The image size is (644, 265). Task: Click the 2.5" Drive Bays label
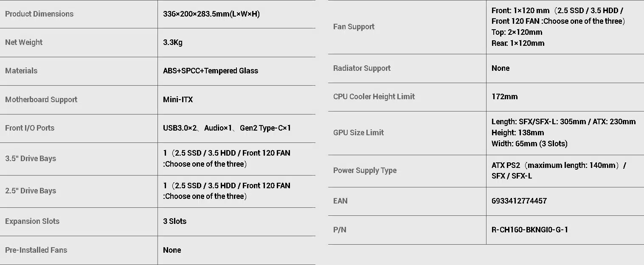31,191
